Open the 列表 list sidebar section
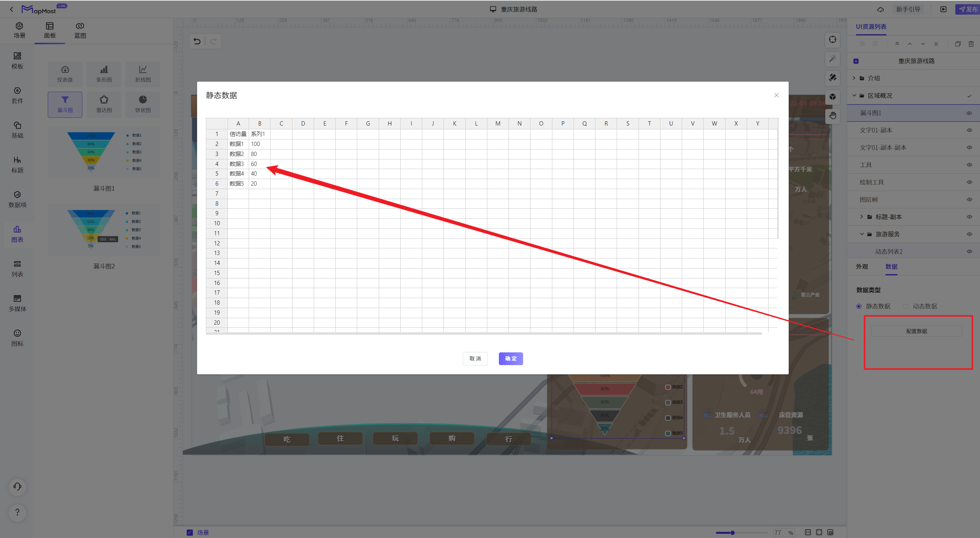This screenshot has width=980, height=538. click(17, 269)
